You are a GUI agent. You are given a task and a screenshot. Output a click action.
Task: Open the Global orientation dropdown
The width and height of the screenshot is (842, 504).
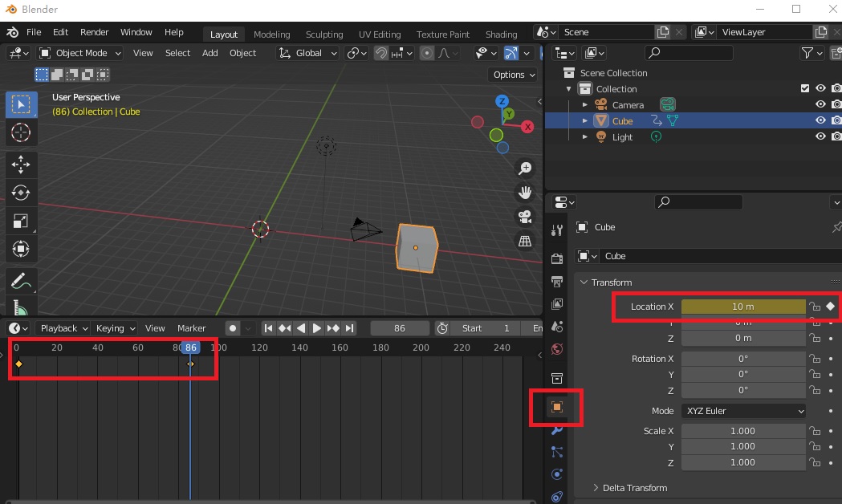point(307,53)
